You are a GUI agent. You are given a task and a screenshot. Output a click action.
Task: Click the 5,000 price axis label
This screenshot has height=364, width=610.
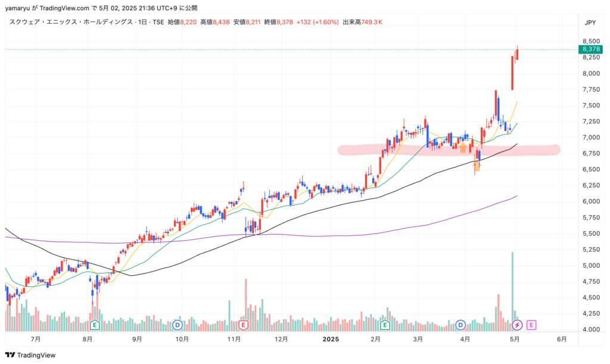591,265
